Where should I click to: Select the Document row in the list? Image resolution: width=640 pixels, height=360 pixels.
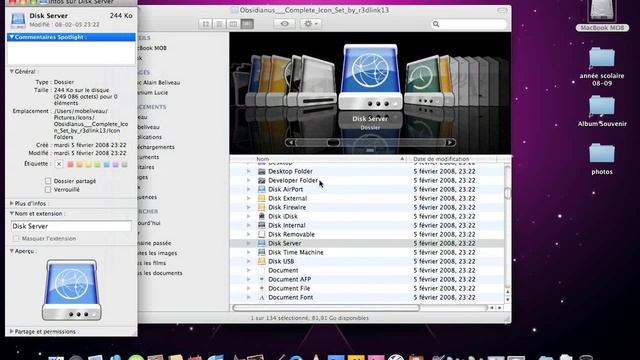coord(367,271)
